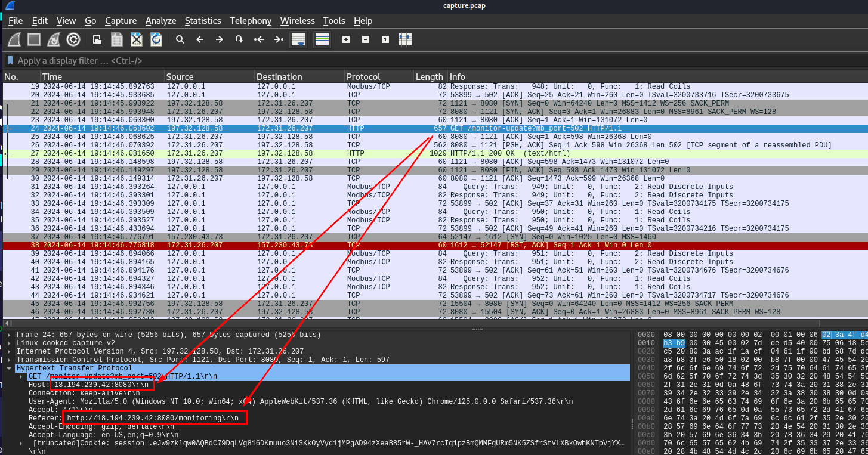Image resolution: width=868 pixels, height=455 pixels.
Task: Close this capture file via toolbar
Action: pyautogui.click(x=137, y=40)
